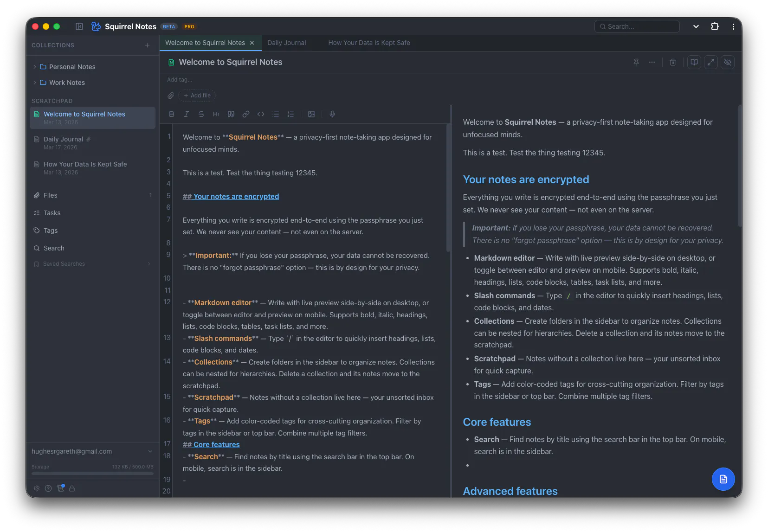Click the Squirrel Notes logo icon
The width and height of the screenshot is (768, 532).
pyautogui.click(x=96, y=26)
